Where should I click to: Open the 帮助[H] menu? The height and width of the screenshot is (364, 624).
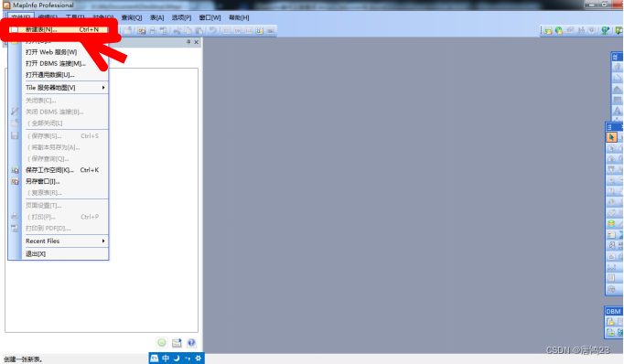click(x=239, y=18)
